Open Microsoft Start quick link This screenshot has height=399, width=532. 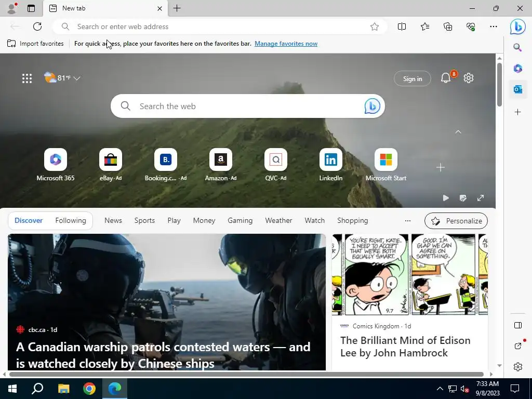[386, 165]
